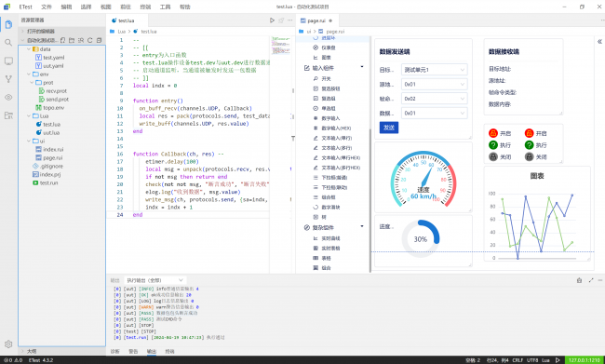Clear output using the lock icon in output panel

click(x=579, y=280)
